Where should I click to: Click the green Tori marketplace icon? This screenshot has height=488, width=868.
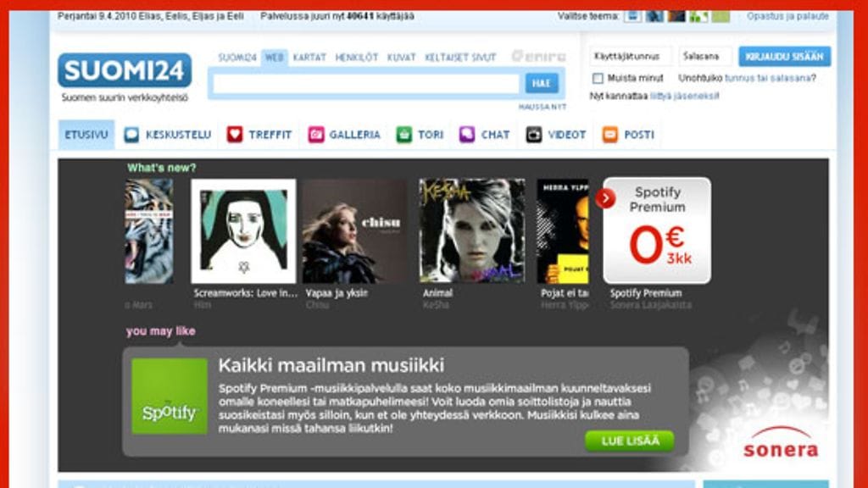tap(404, 135)
